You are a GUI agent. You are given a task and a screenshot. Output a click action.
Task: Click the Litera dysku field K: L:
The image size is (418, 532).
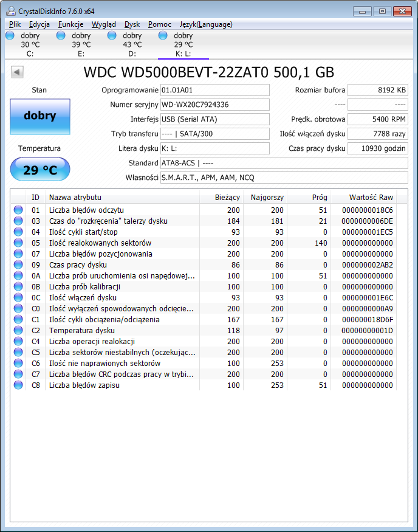click(215, 148)
